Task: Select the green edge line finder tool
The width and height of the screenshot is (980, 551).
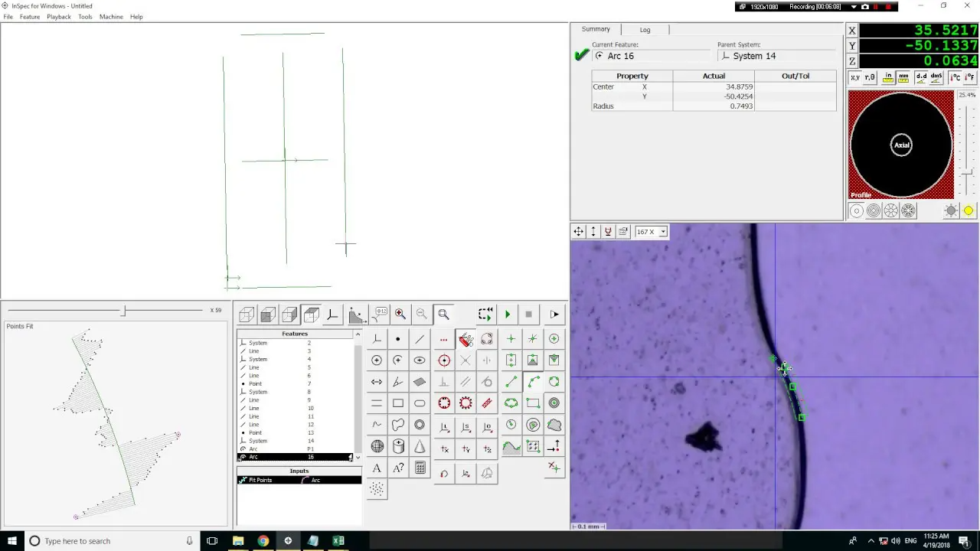Action: pyautogui.click(x=511, y=382)
